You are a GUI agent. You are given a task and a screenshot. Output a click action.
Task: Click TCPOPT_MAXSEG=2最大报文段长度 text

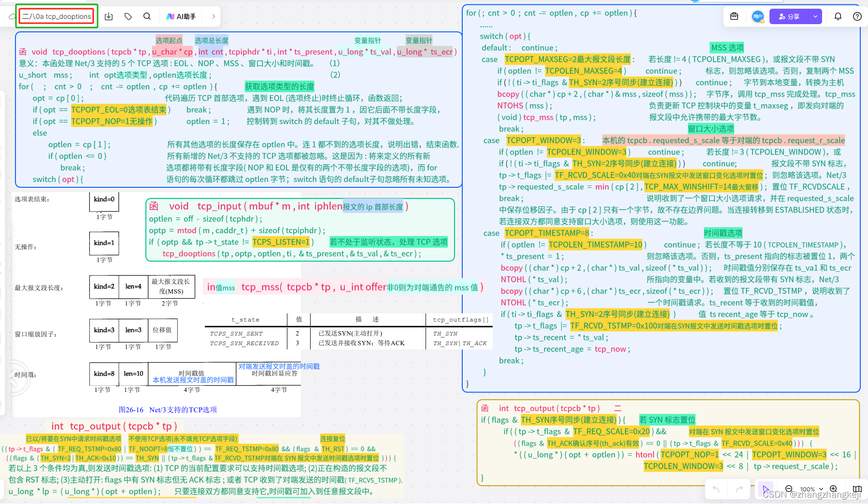pos(568,59)
